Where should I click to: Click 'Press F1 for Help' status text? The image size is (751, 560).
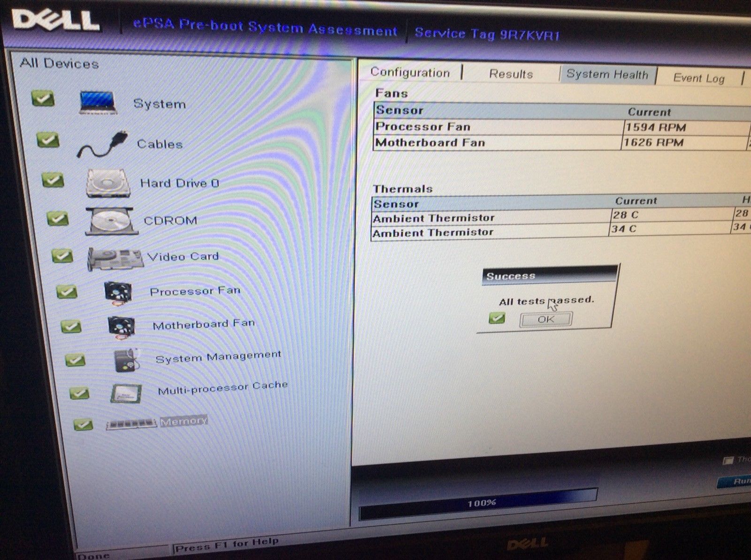click(x=226, y=545)
